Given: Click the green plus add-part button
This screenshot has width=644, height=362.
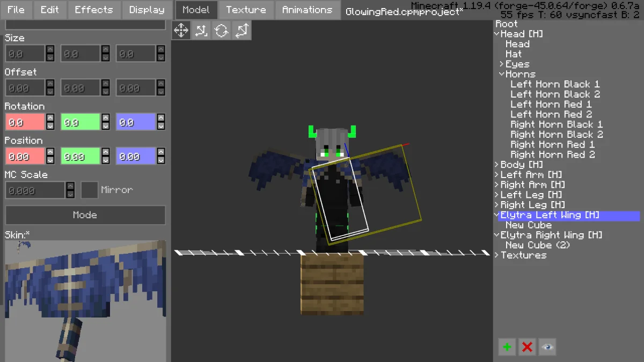Looking at the screenshot, I should pos(507,347).
